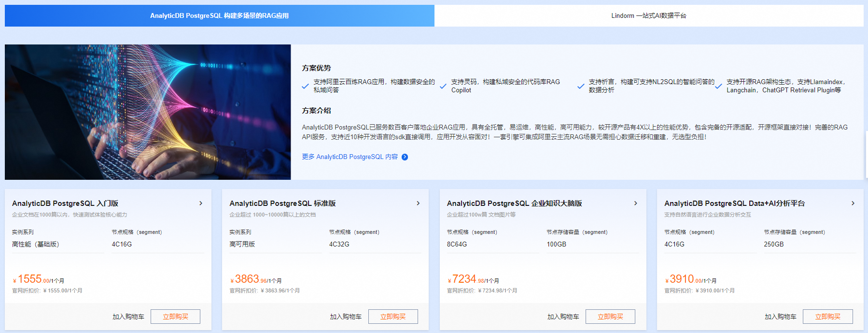Click arrow icon beside 更多 AnalyticDB PostgreSQL 内容
This screenshot has height=333, width=868.
405,157
